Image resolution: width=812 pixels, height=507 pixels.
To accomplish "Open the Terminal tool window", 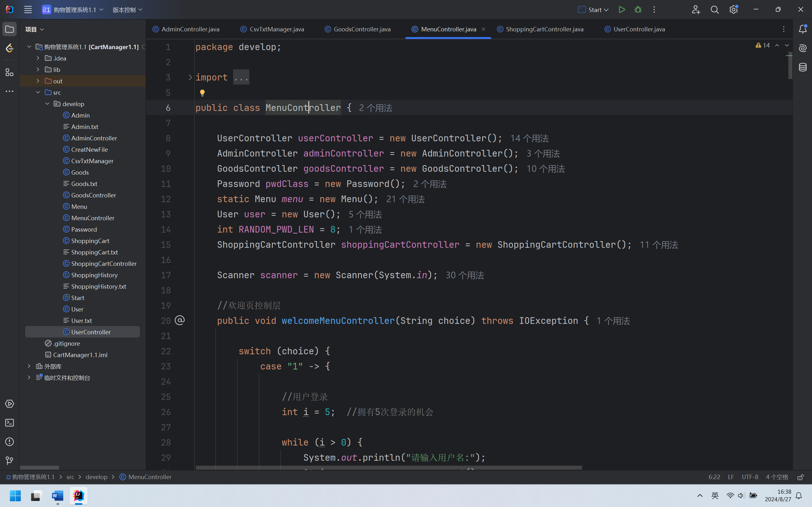I will point(10,423).
